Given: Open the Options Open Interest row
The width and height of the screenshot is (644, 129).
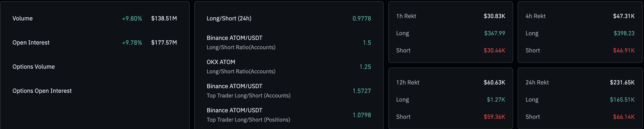Looking at the screenshot, I should (x=42, y=91).
